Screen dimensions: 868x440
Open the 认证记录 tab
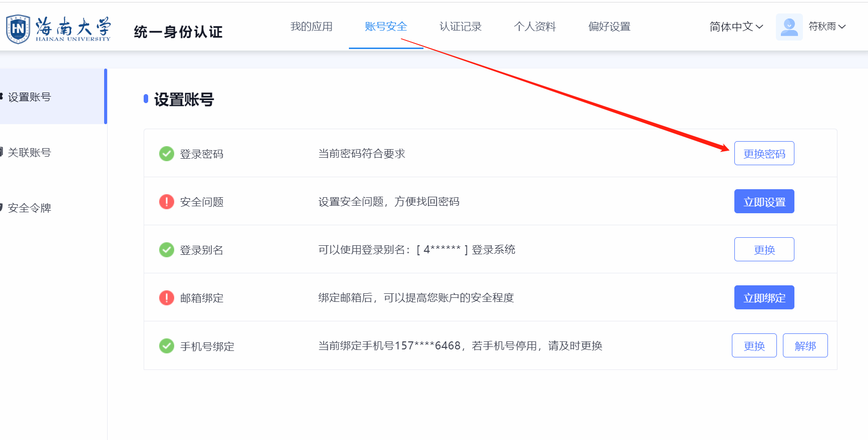pyautogui.click(x=461, y=27)
